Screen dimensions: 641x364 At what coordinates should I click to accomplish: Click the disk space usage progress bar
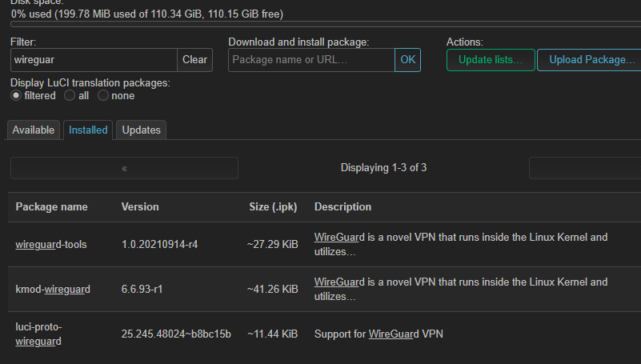click(x=326, y=25)
